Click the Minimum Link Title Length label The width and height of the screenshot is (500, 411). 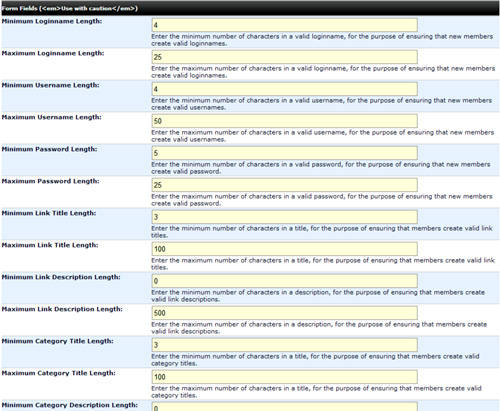(x=49, y=213)
